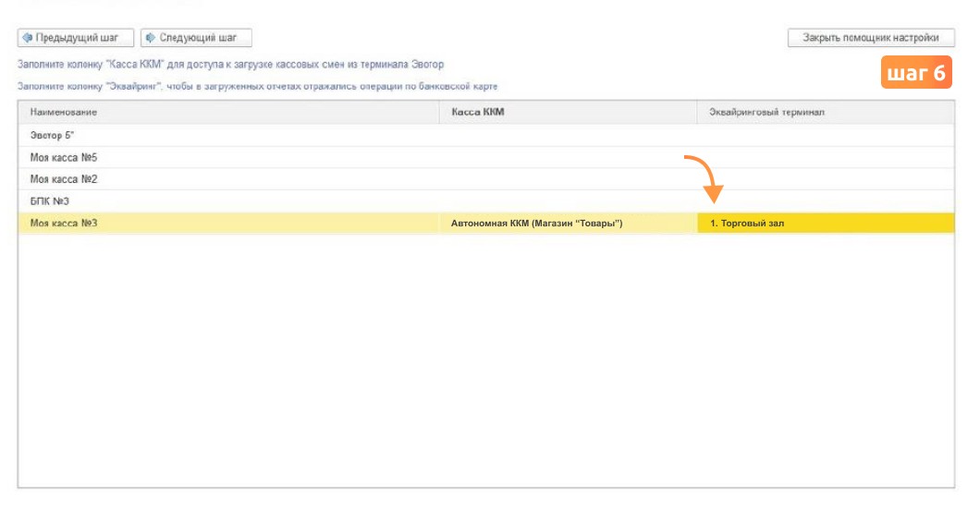
Task: Click the back arrow icon on Предыдущий шаг
Action: pos(27,38)
